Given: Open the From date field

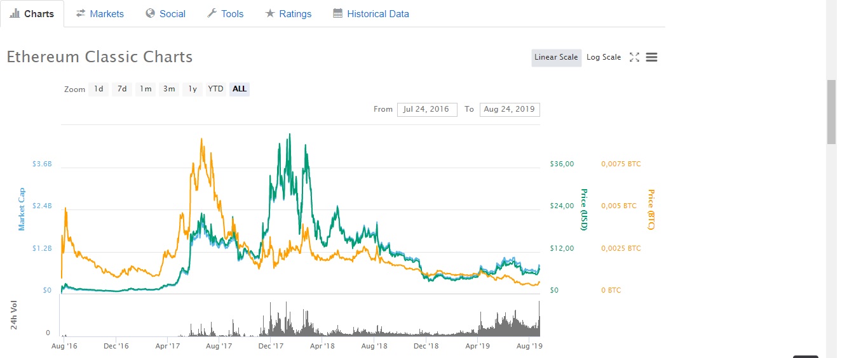Looking at the screenshot, I should coord(426,109).
